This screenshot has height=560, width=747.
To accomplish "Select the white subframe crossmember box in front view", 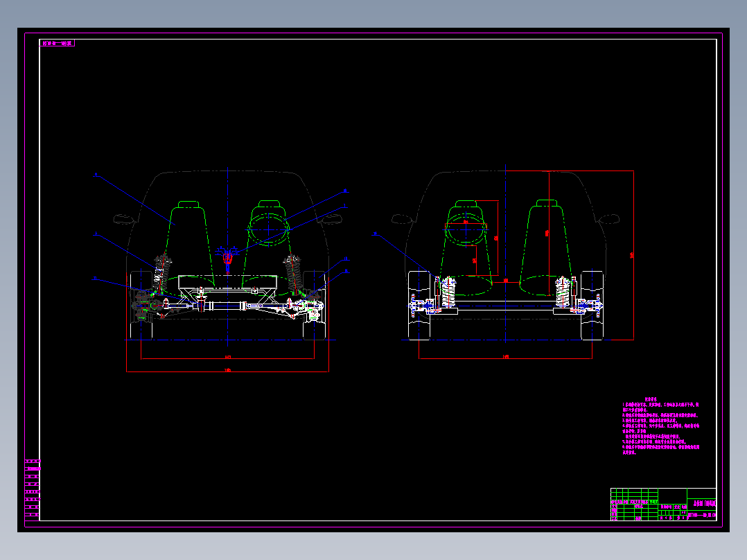I will (228, 282).
